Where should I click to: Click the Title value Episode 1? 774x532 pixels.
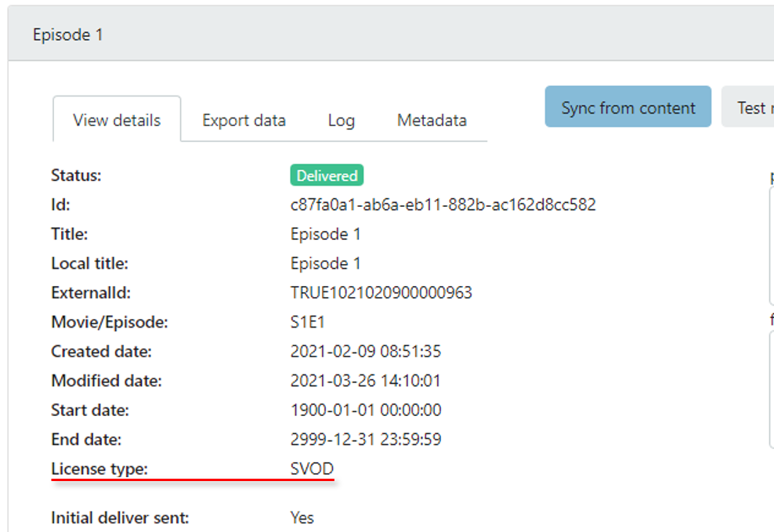point(325,234)
